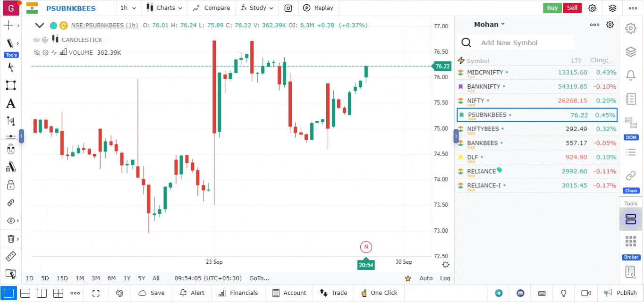
Task: Expand the Study indicators dropdown
Action: click(257, 8)
